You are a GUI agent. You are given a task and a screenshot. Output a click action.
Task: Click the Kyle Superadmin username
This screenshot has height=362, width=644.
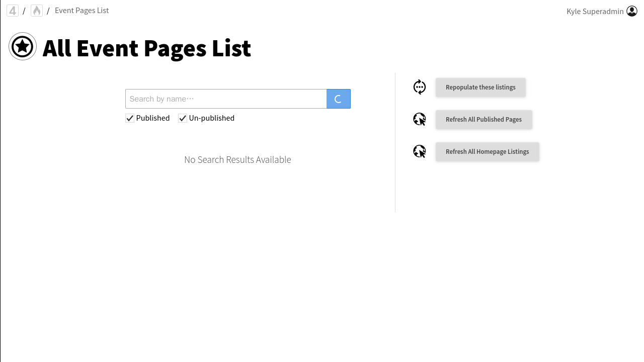click(x=595, y=11)
